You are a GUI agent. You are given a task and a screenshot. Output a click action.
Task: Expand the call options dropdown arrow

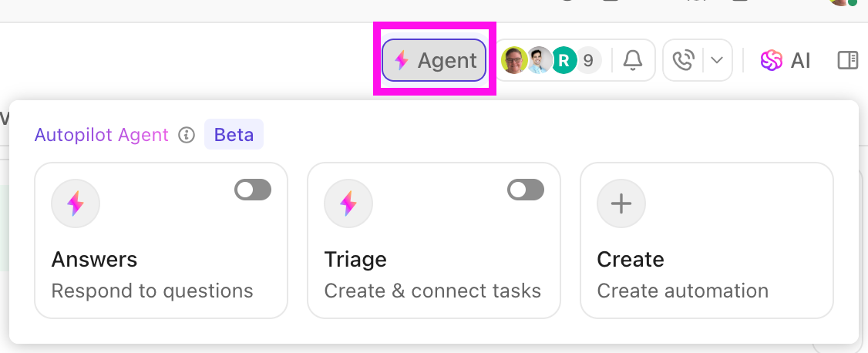717,60
